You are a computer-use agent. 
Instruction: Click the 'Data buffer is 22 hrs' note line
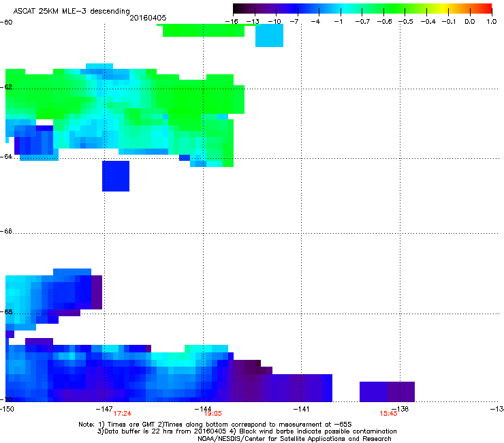247,431
